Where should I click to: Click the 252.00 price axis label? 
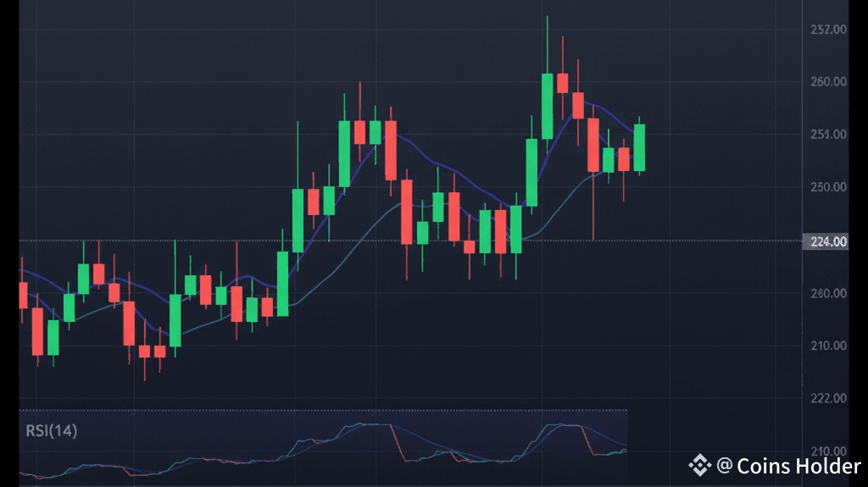pyautogui.click(x=829, y=30)
